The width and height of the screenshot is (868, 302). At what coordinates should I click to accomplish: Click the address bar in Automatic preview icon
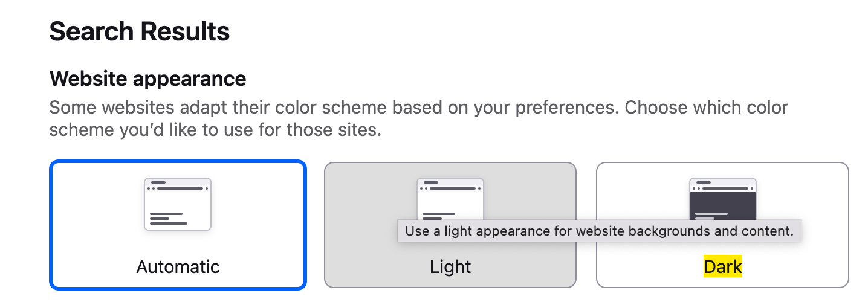click(x=181, y=188)
